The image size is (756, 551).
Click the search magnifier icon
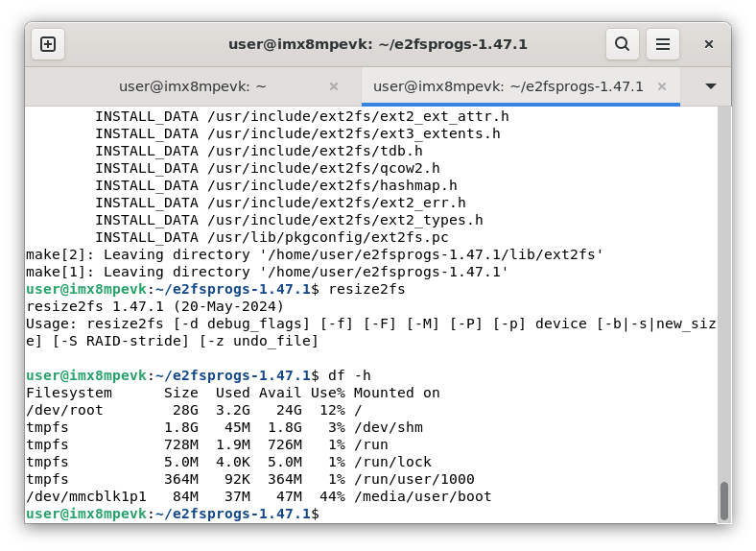click(622, 44)
